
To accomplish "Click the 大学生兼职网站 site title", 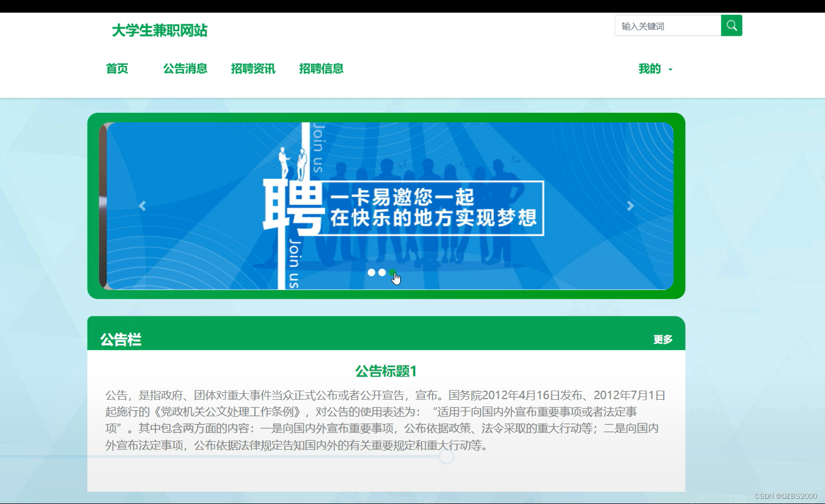I will coord(160,31).
